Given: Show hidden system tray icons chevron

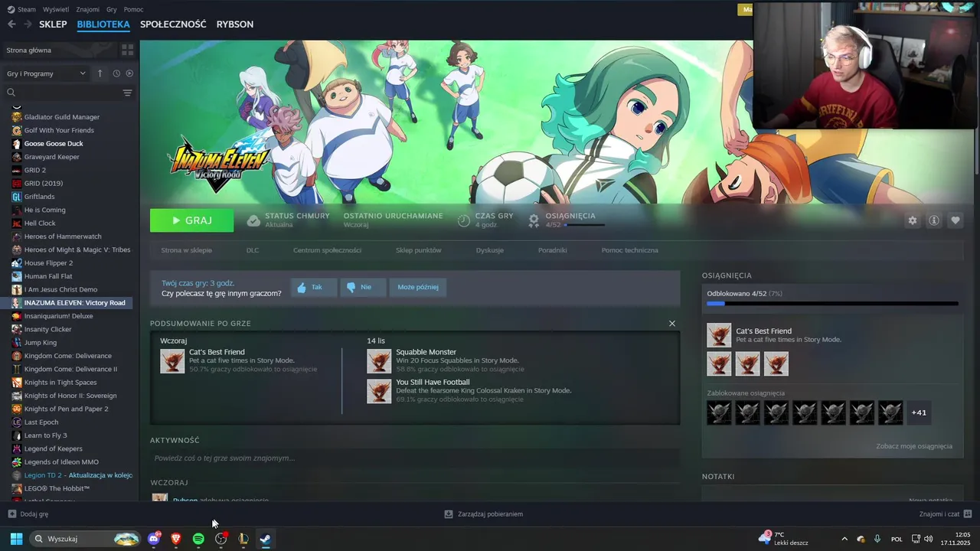Looking at the screenshot, I should [844, 539].
